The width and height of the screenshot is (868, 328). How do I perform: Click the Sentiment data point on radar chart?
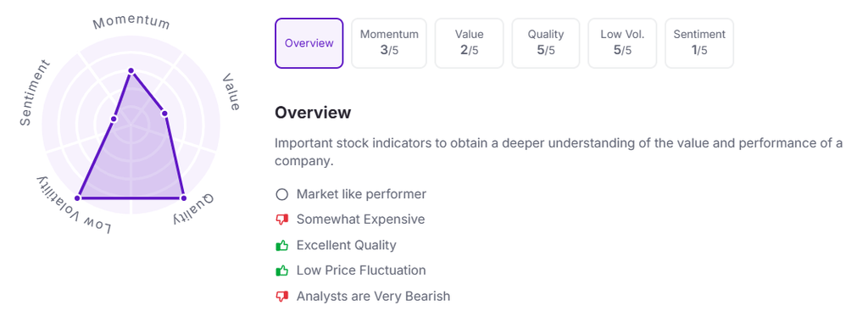pyautogui.click(x=114, y=119)
